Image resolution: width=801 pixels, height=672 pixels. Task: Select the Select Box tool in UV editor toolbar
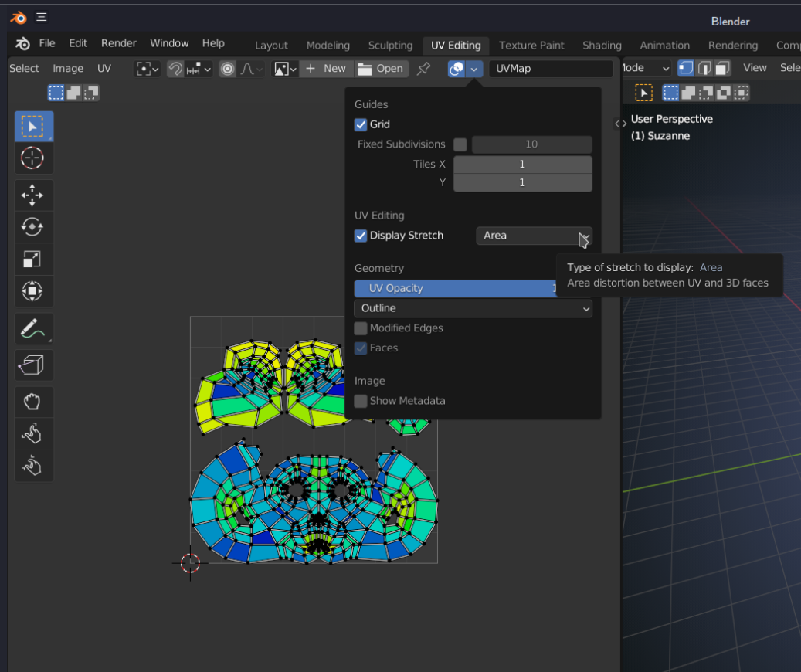[34, 126]
